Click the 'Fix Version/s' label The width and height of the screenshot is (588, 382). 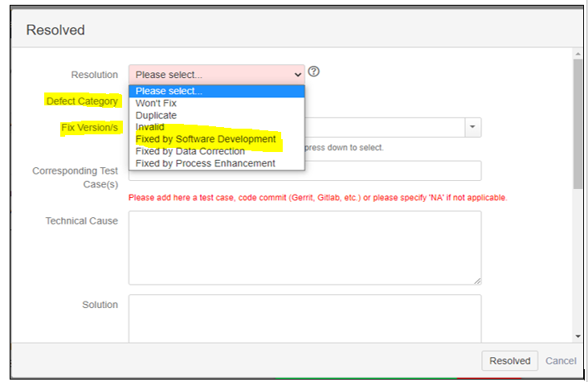click(90, 128)
